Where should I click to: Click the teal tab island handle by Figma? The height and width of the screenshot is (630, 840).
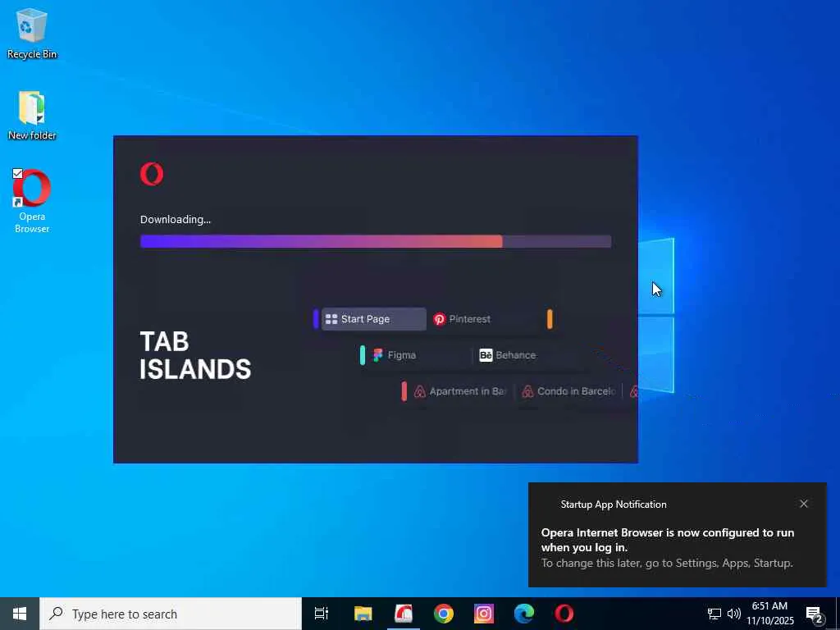(x=363, y=355)
